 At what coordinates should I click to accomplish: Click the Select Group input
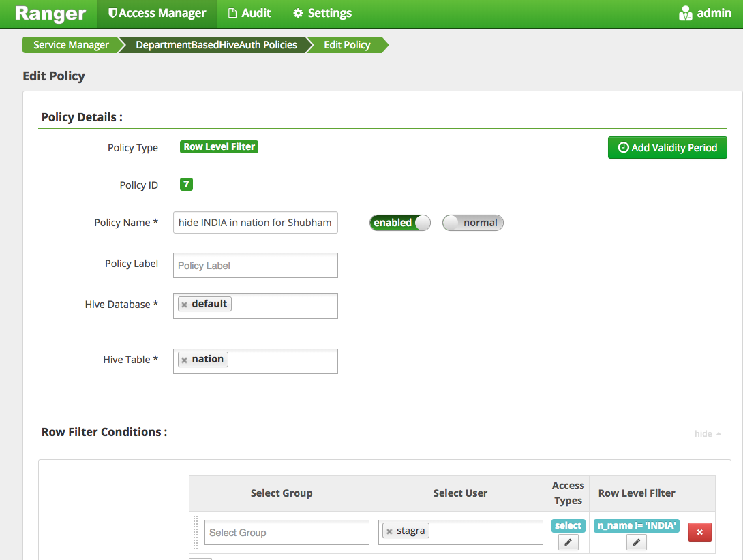tap(287, 533)
